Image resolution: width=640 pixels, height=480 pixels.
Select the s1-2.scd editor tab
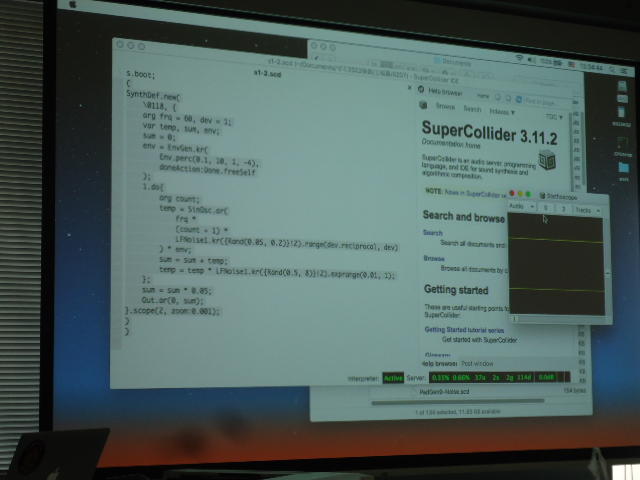tap(268, 73)
